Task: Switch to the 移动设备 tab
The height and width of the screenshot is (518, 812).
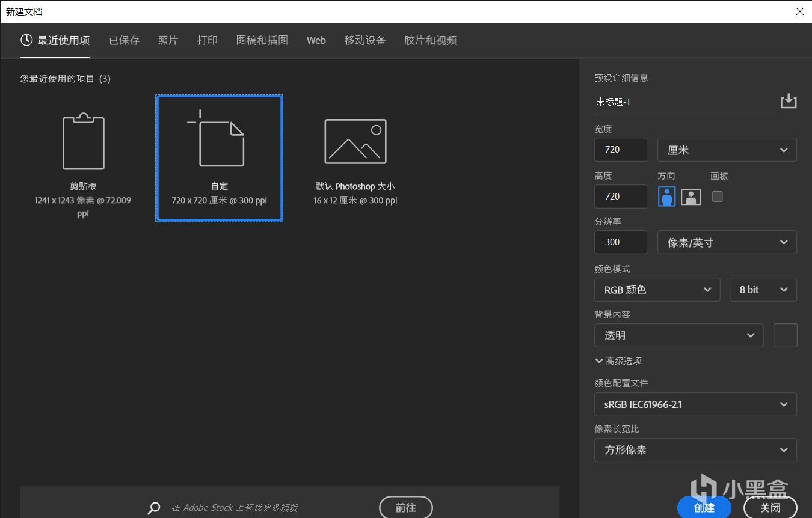Action: point(365,40)
